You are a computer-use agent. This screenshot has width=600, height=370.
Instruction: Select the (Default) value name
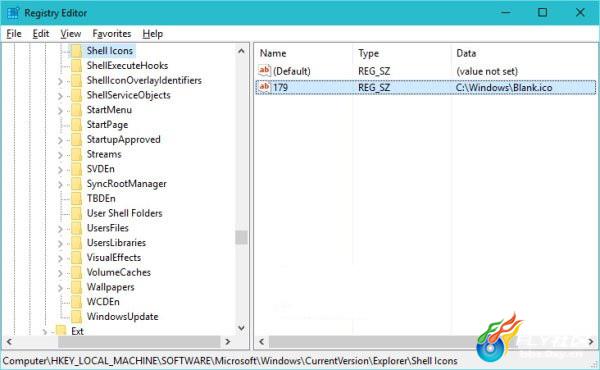coord(292,71)
